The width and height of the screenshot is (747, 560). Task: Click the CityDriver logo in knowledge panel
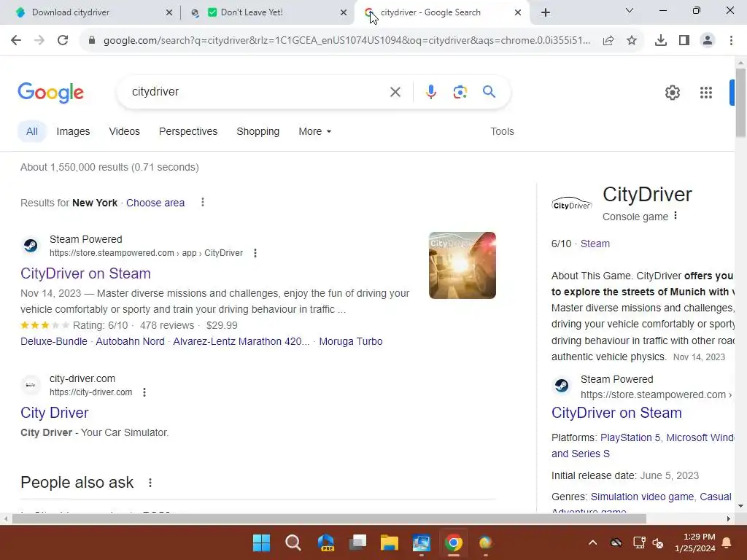pos(572,204)
